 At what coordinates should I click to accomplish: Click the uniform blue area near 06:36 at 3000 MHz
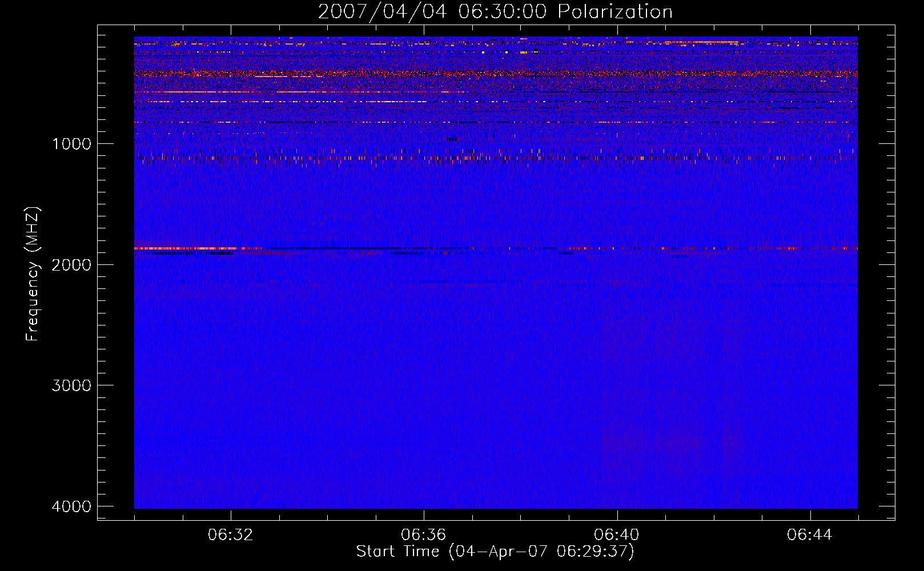(x=424, y=385)
